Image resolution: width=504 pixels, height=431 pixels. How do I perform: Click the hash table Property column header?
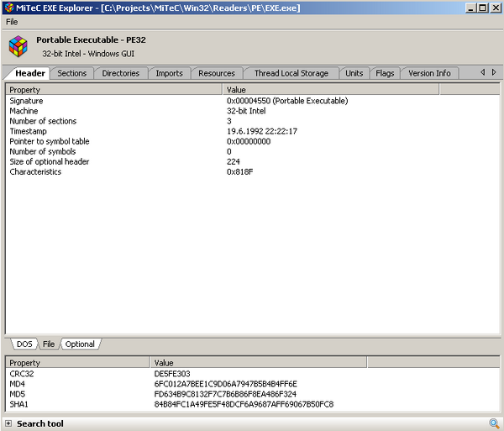click(78, 363)
